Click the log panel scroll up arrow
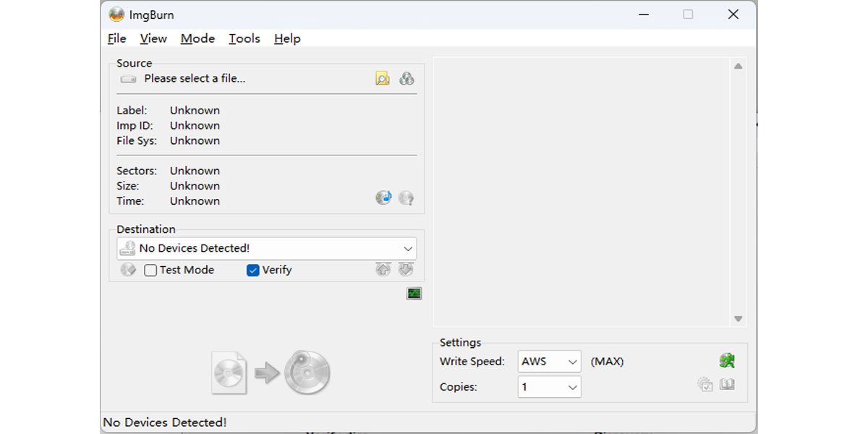This screenshot has width=868, height=434. [x=738, y=67]
